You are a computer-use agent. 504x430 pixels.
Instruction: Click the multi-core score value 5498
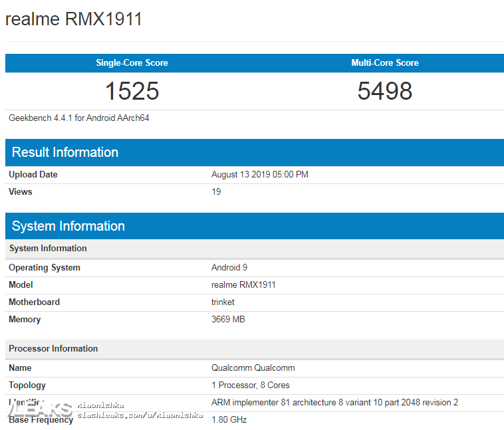coord(385,91)
